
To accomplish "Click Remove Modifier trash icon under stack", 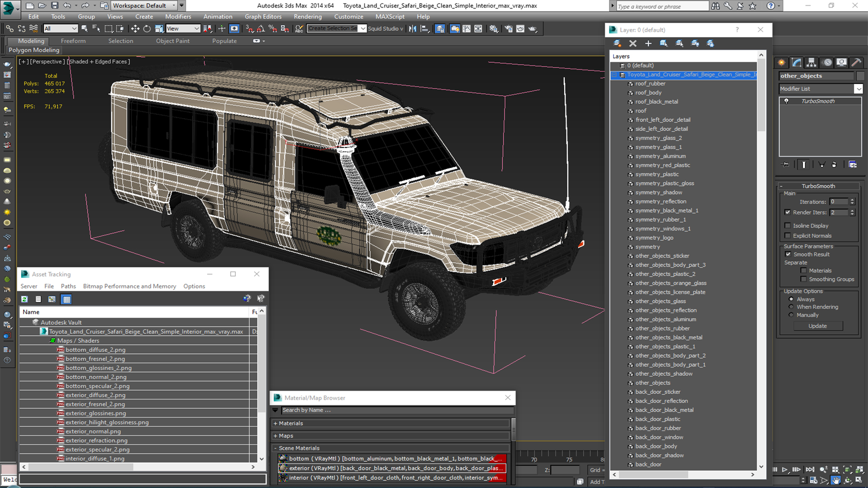I will (x=834, y=164).
